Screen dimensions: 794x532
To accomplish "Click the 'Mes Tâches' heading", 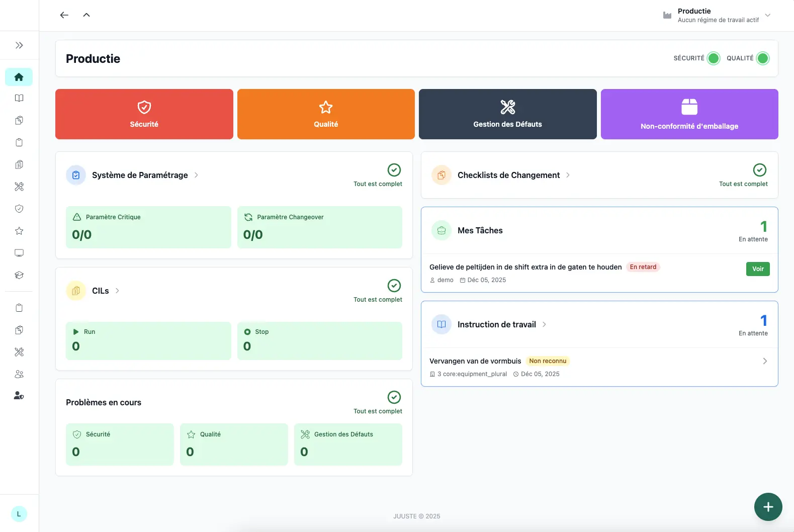I will (x=480, y=230).
